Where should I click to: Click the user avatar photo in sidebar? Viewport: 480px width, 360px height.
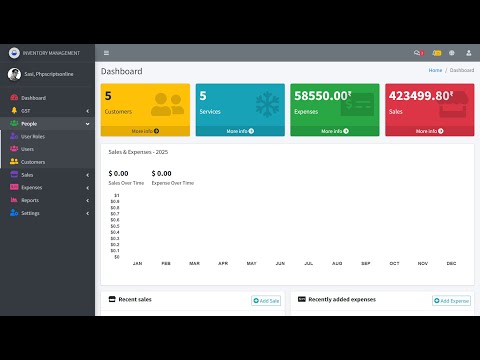[x=14, y=74]
